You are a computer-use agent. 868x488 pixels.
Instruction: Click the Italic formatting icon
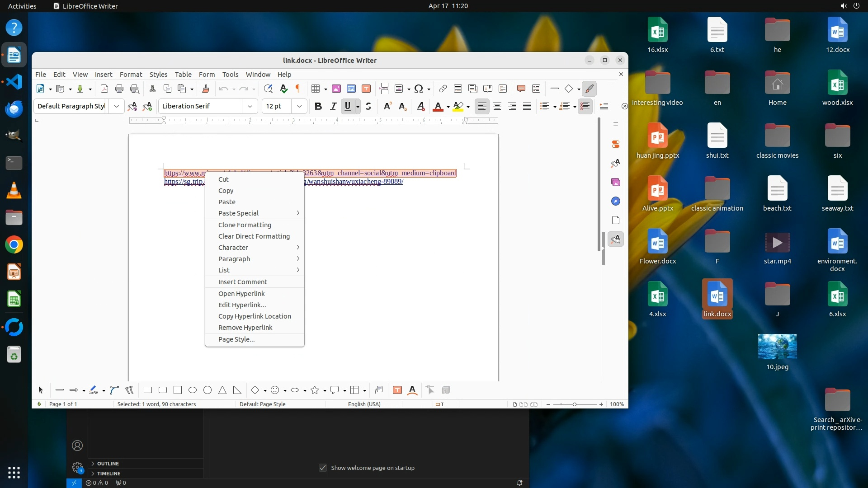[x=333, y=106]
